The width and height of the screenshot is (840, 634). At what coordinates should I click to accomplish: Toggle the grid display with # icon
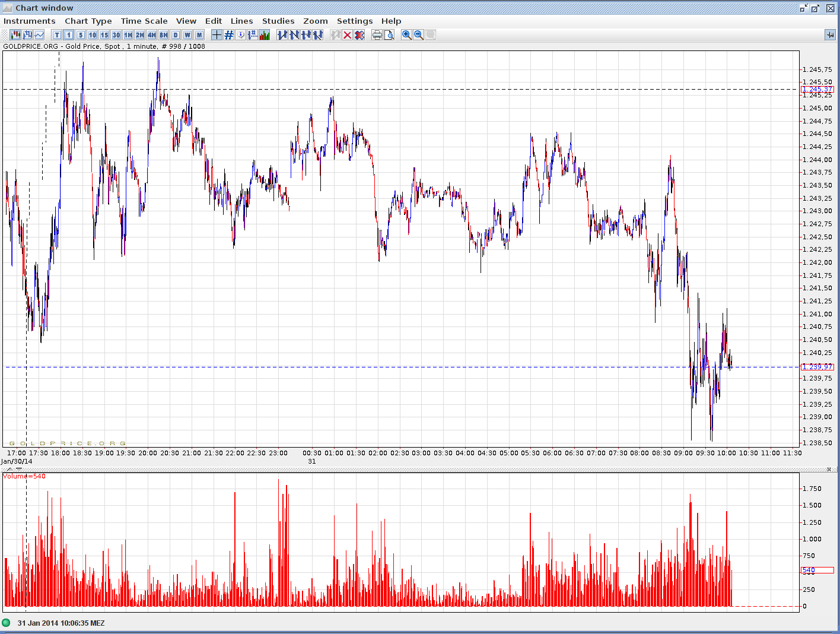pos(228,34)
